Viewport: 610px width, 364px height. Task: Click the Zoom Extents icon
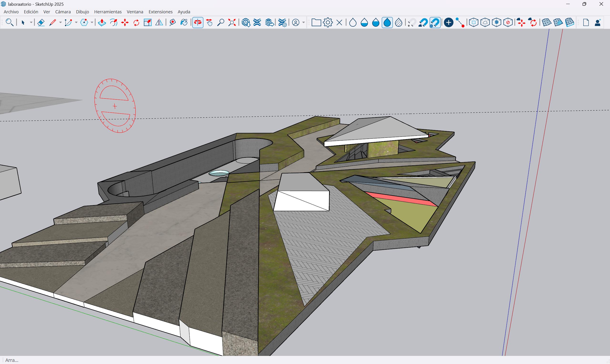tap(232, 23)
